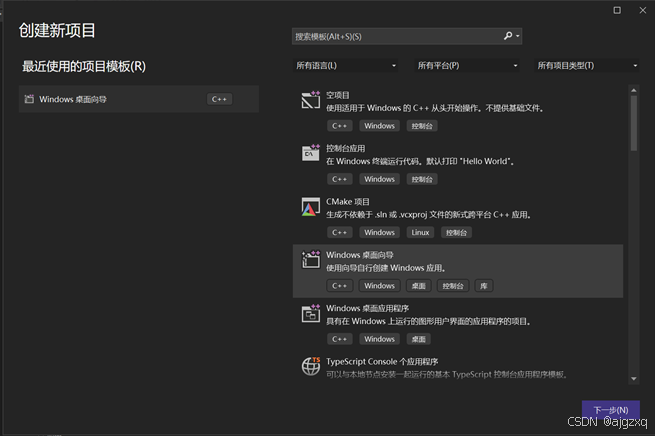Click the template list scroll down arrow

click(634, 379)
